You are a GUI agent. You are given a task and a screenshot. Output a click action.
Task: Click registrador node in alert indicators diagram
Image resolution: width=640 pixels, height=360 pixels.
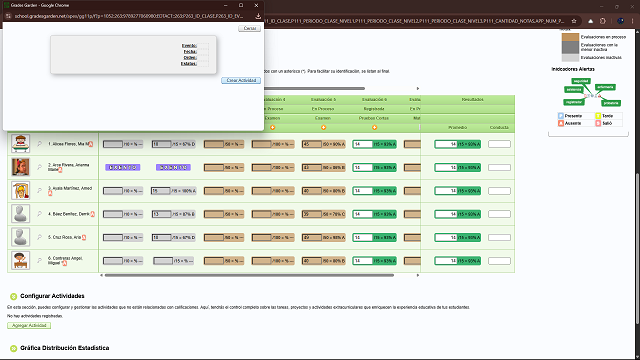pyautogui.click(x=573, y=102)
